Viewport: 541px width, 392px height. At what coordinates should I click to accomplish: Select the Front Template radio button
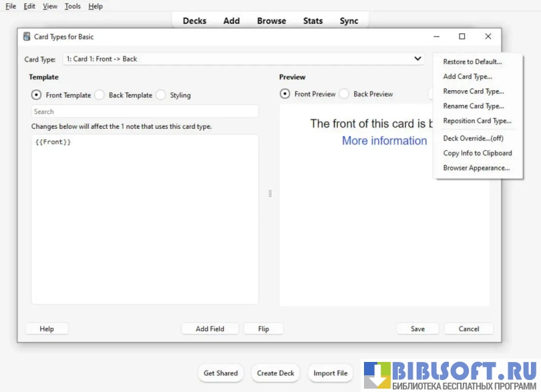36,95
